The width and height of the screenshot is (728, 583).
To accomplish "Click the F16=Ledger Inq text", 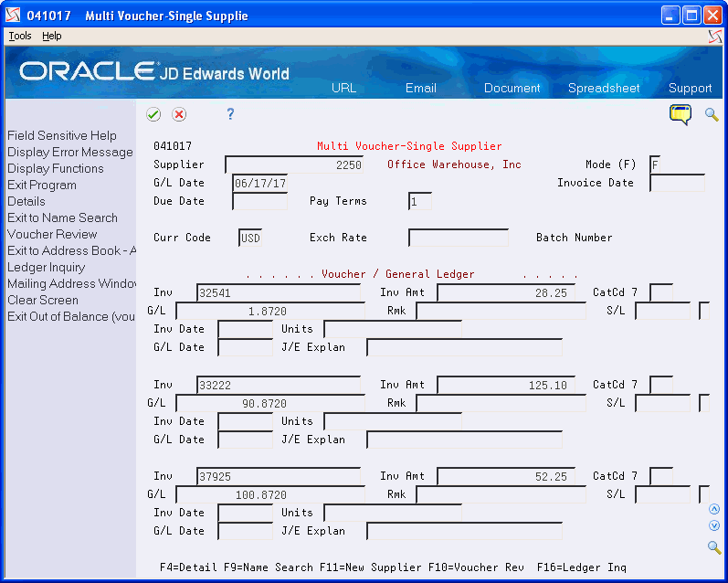I will (582, 567).
